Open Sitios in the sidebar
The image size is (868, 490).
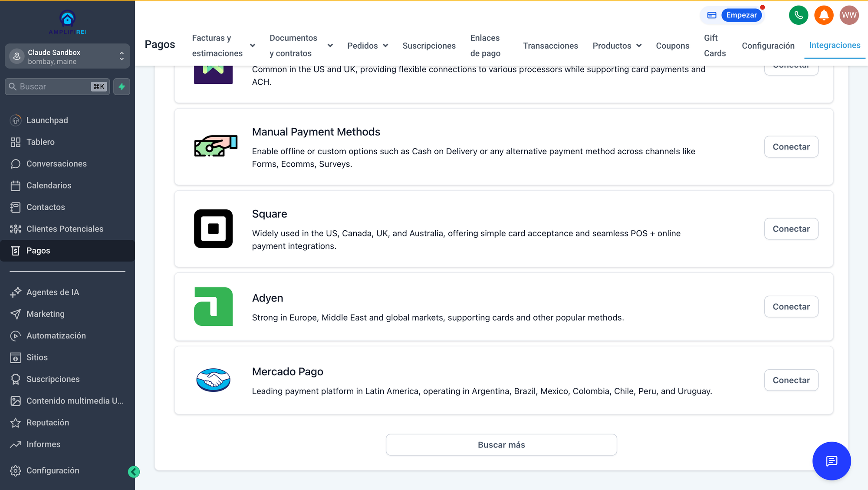37,358
